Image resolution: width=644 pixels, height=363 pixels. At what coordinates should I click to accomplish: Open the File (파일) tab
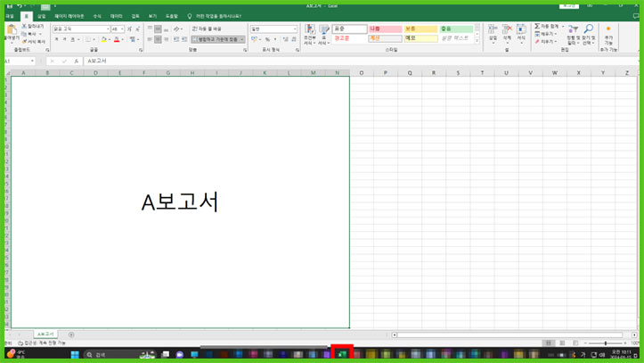click(x=10, y=16)
